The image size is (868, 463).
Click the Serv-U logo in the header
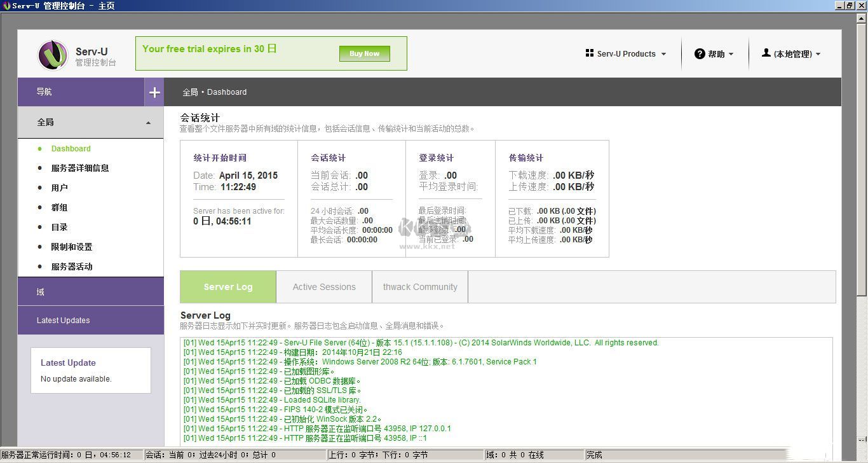tap(53, 55)
